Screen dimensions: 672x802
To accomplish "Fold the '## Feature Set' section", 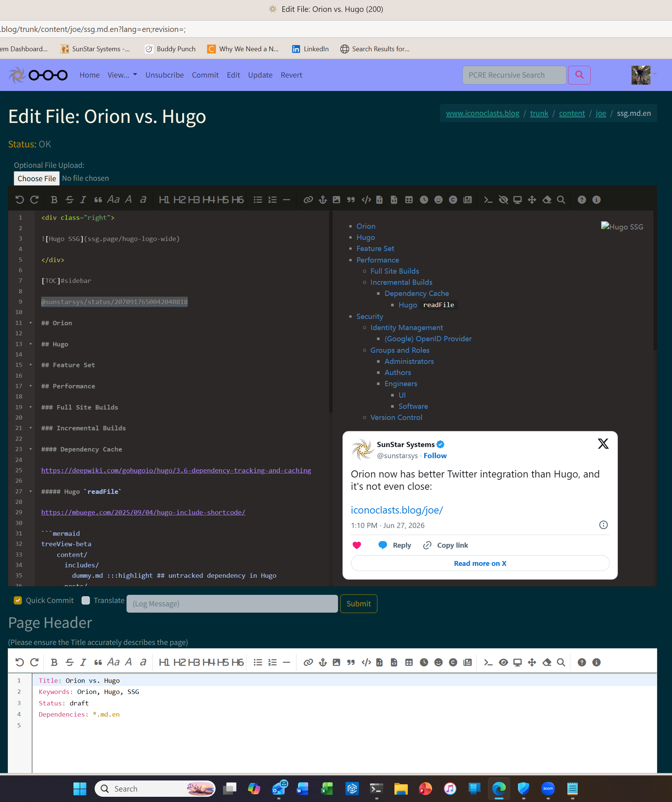I will [30, 365].
